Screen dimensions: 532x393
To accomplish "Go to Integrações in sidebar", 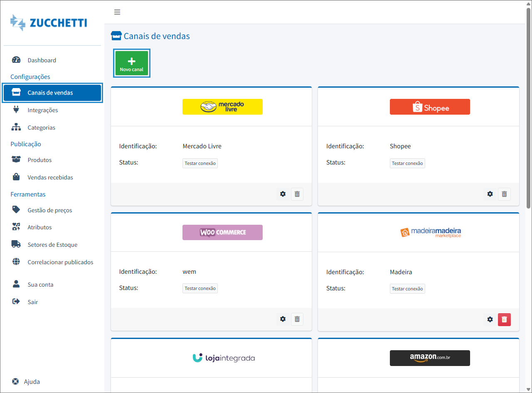I will (42, 110).
